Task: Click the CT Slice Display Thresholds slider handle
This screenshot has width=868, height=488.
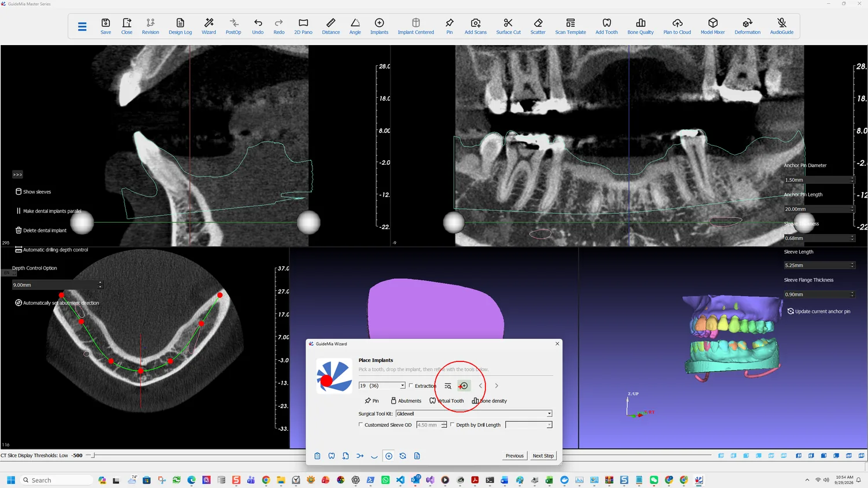Action: tap(94, 456)
